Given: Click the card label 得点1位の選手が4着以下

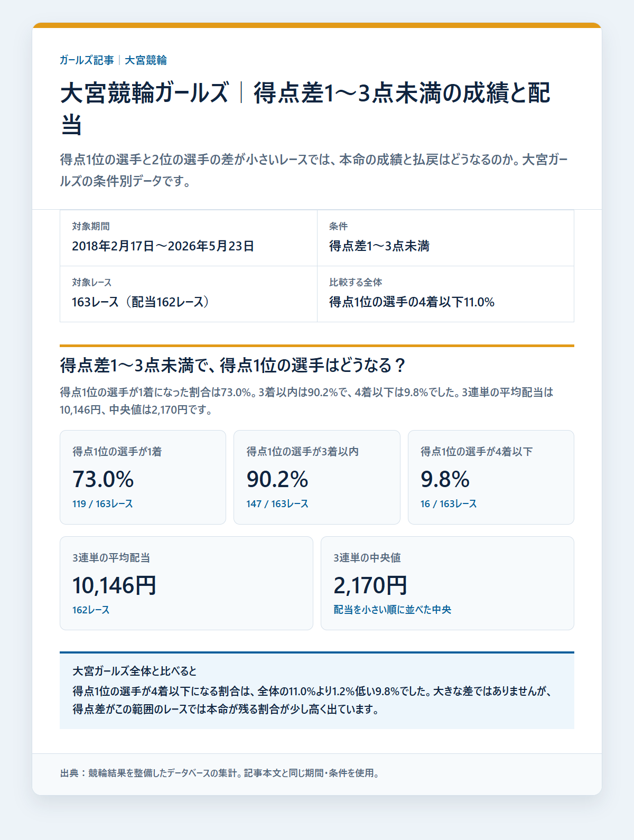Looking at the screenshot, I should (x=477, y=451).
